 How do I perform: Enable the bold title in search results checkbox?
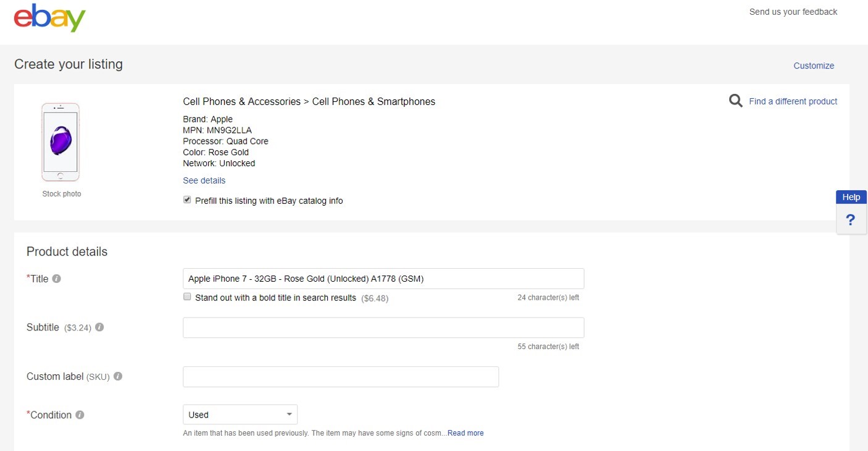click(x=187, y=297)
